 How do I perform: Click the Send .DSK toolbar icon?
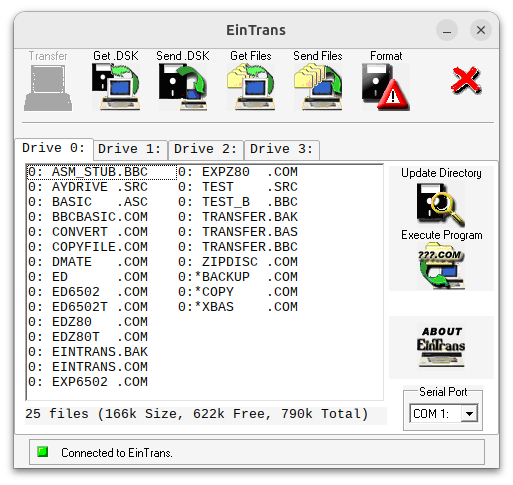point(183,87)
